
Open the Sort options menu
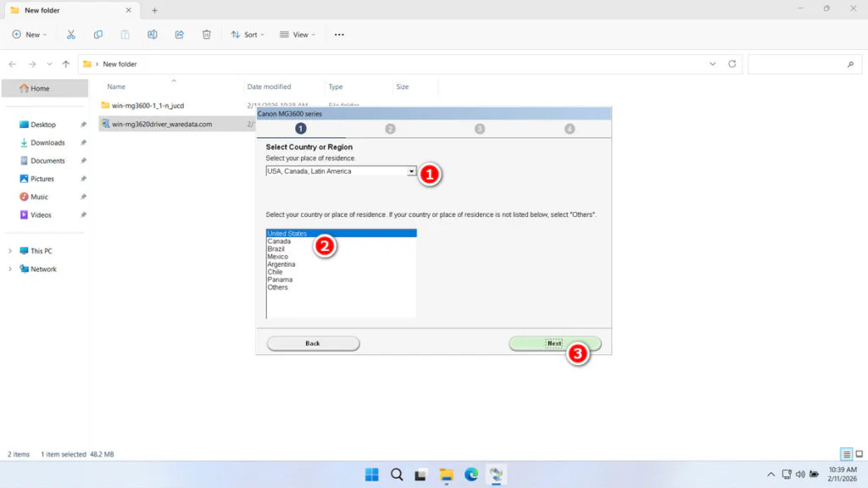click(x=248, y=34)
